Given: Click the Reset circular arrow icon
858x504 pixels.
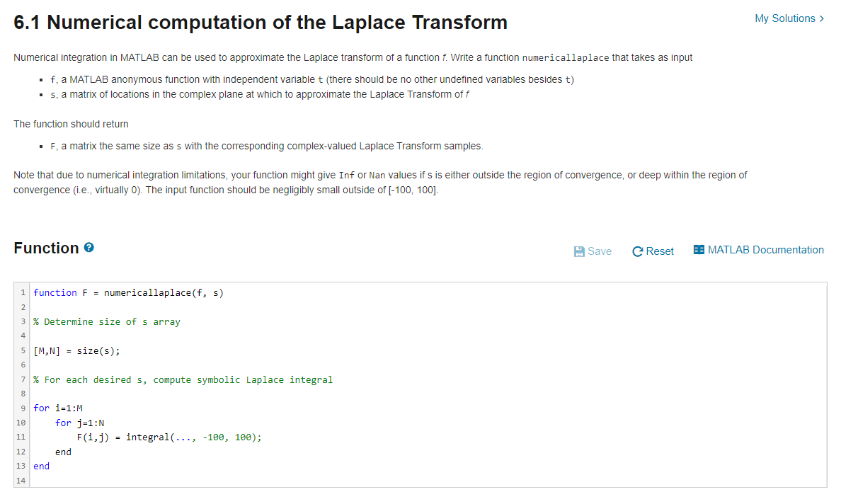Looking at the screenshot, I should [637, 251].
